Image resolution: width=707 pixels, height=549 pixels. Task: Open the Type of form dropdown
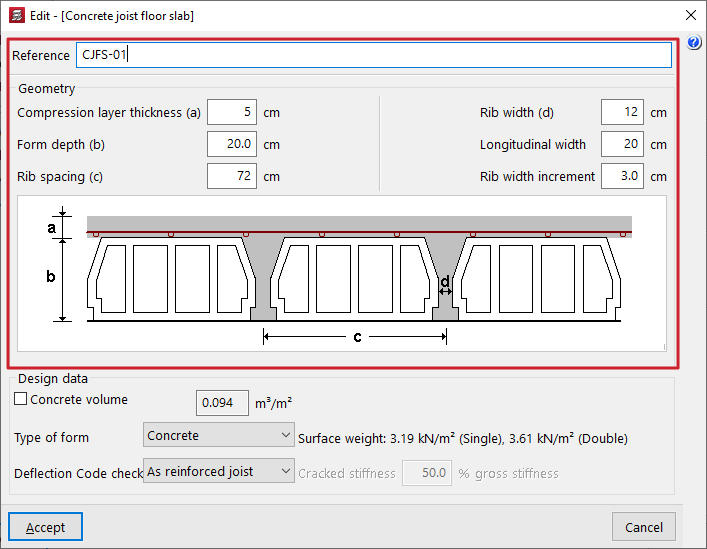pos(218,435)
